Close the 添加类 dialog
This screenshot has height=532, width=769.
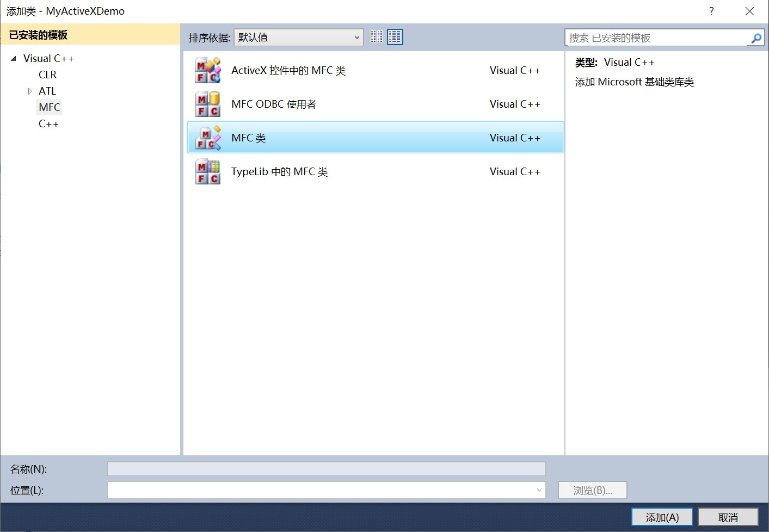(749, 11)
